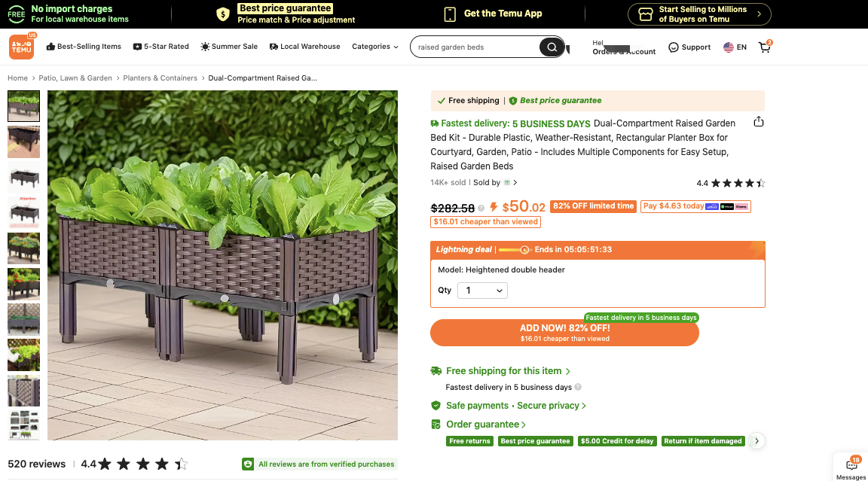The height and width of the screenshot is (481, 868).
Task: Click the Support headset icon
Action: [673, 47]
